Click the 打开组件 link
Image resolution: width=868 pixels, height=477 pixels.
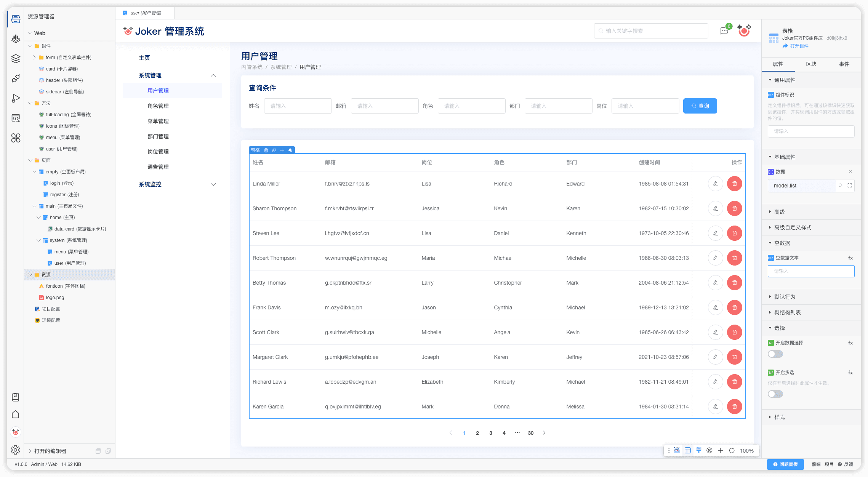[799, 46]
